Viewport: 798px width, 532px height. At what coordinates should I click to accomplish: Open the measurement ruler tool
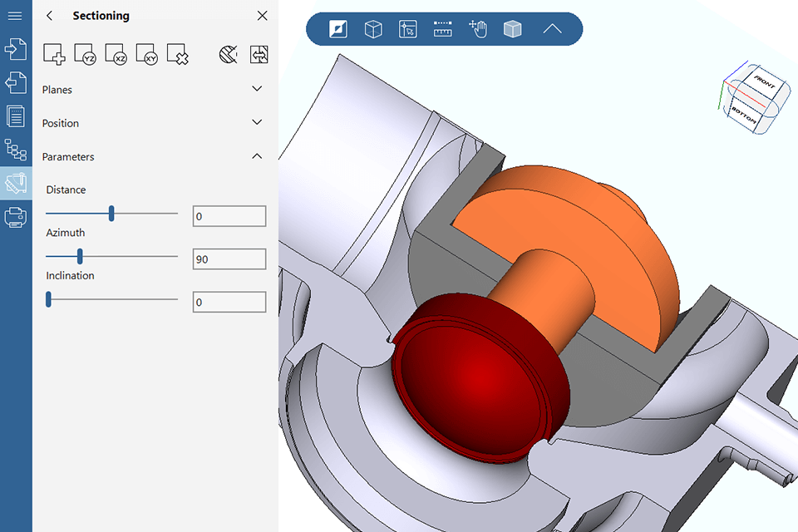442,29
